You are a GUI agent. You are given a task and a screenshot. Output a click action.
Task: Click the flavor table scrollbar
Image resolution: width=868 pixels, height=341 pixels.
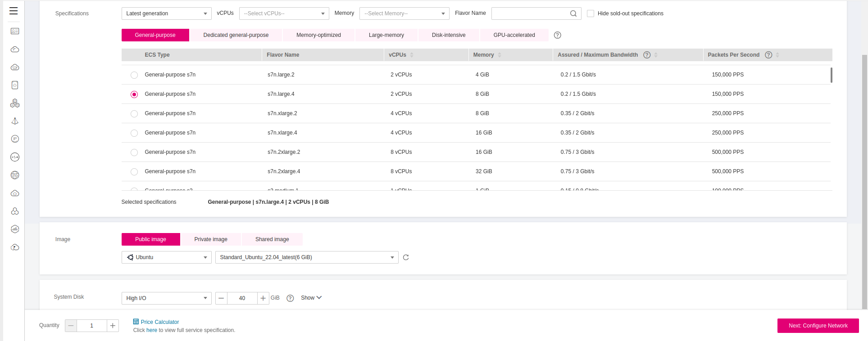pos(831,75)
